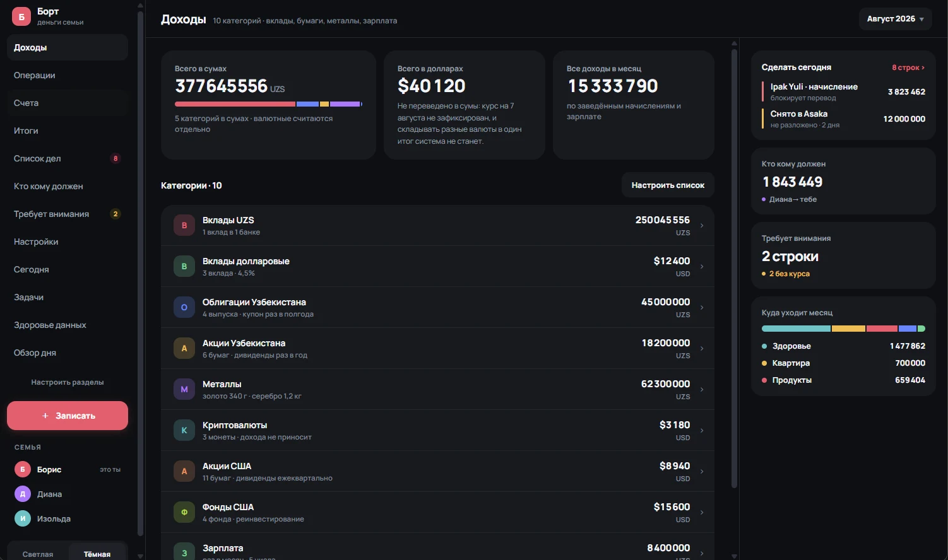948x560 pixels.
Task: Select Диана's avatar in family list
Action: 23,494
